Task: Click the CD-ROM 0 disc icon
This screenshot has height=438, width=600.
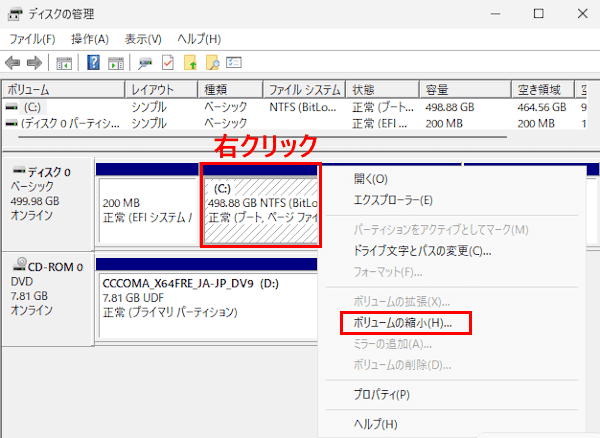Action: 20,264
